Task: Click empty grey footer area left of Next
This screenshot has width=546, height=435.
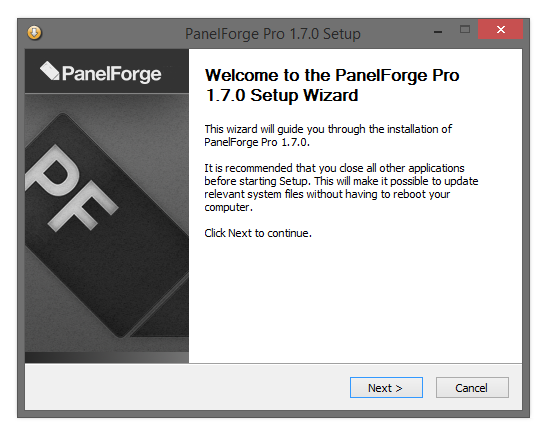Action: tap(185, 387)
